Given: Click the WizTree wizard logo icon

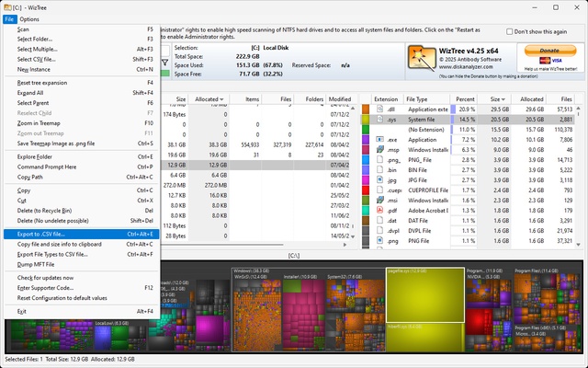Looking at the screenshot, I should pyautogui.click(x=422, y=57).
